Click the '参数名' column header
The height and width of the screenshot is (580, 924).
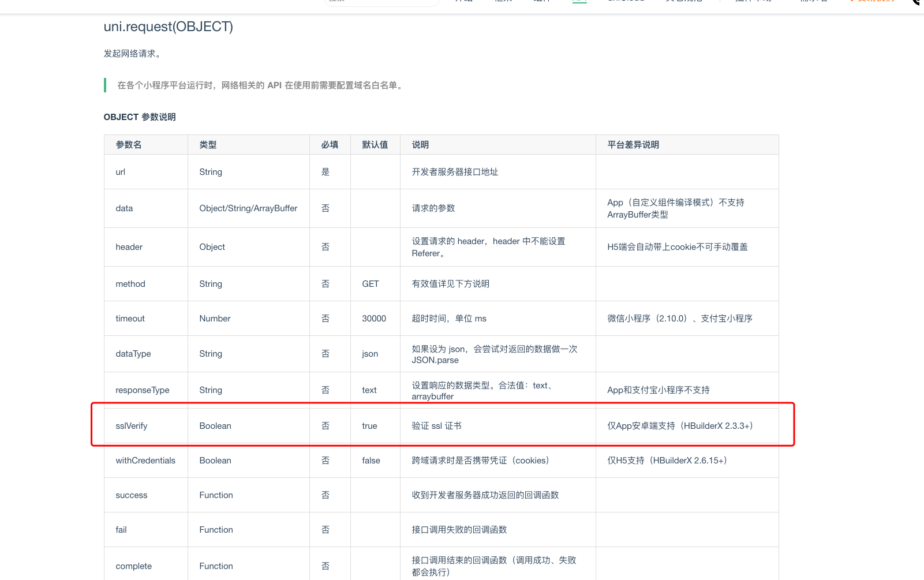[128, 145]
